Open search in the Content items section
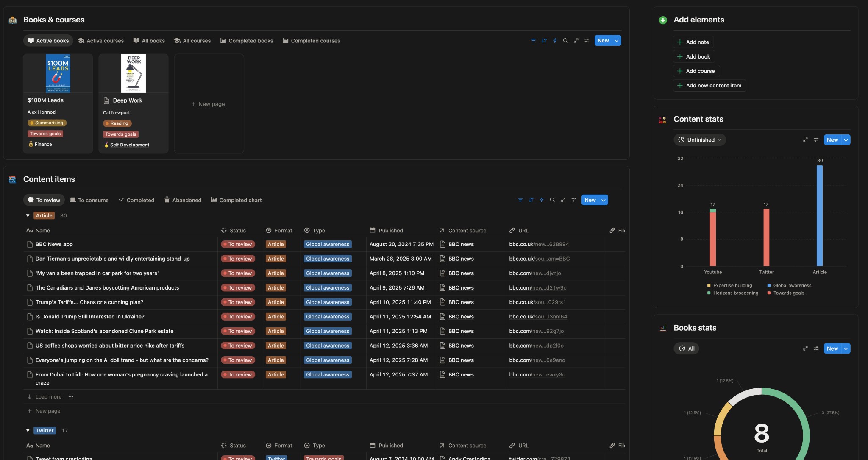Viewport: 868px width, 460px height. click(552, 200)
